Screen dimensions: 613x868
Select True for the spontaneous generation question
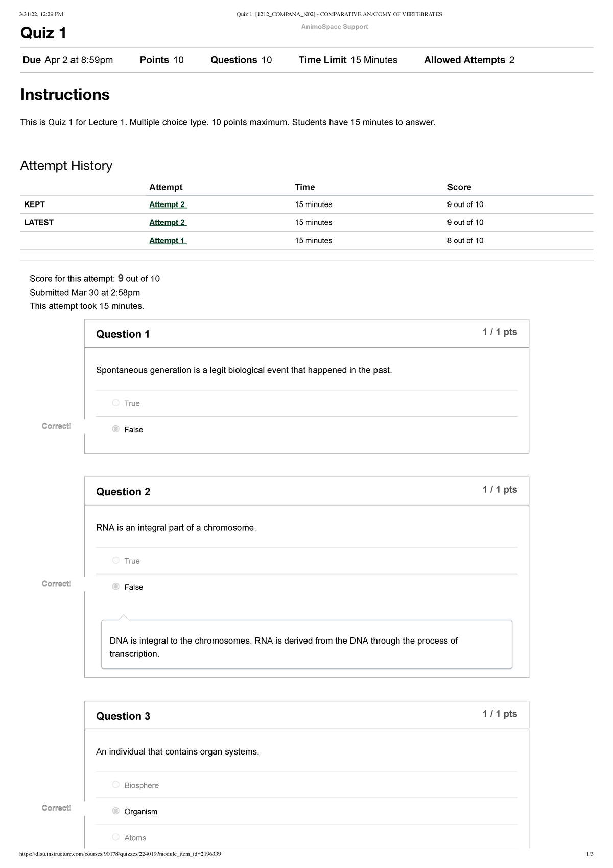[x=116, y=403]
